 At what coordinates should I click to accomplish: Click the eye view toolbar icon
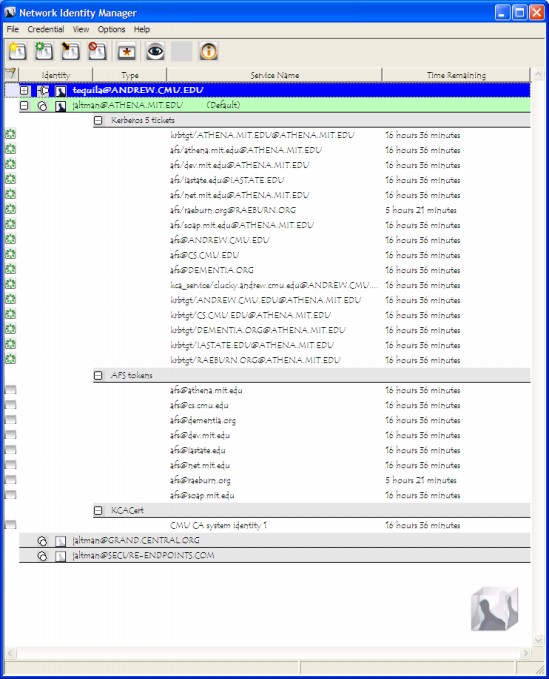[x=155, y=52]
